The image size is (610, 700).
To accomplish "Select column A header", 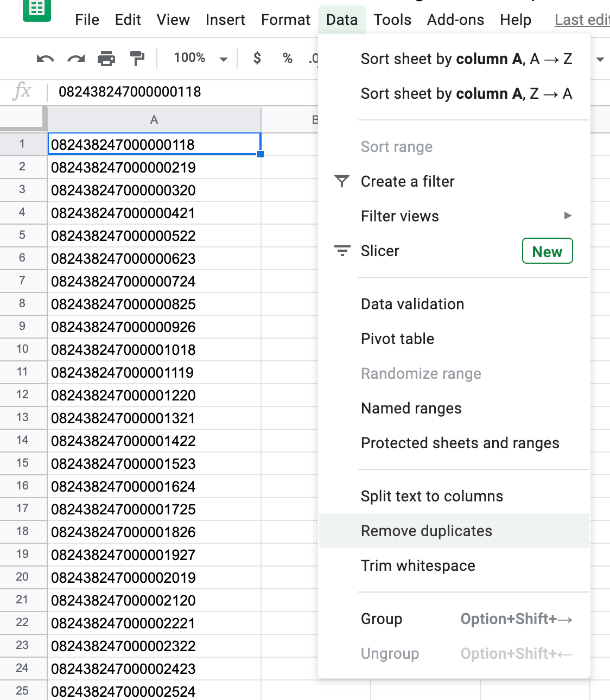I will pyautogui.click(x=154, y=120).
